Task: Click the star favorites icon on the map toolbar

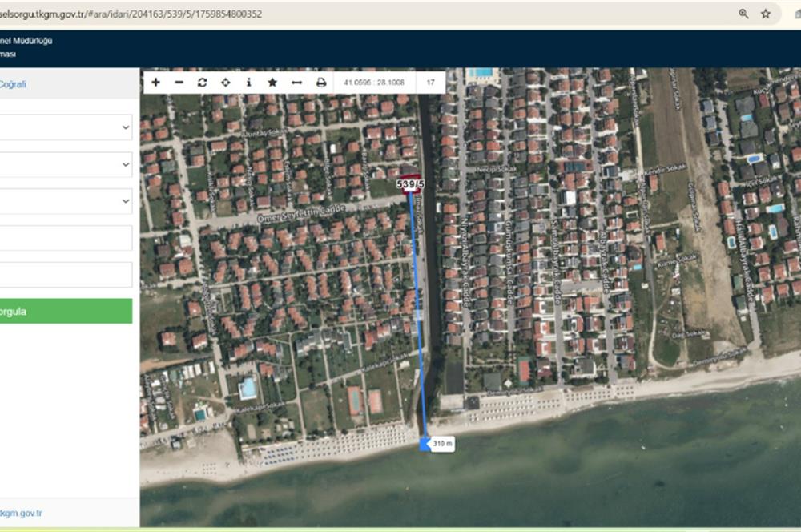Action: pyautogui.click(x=274, y=82)
